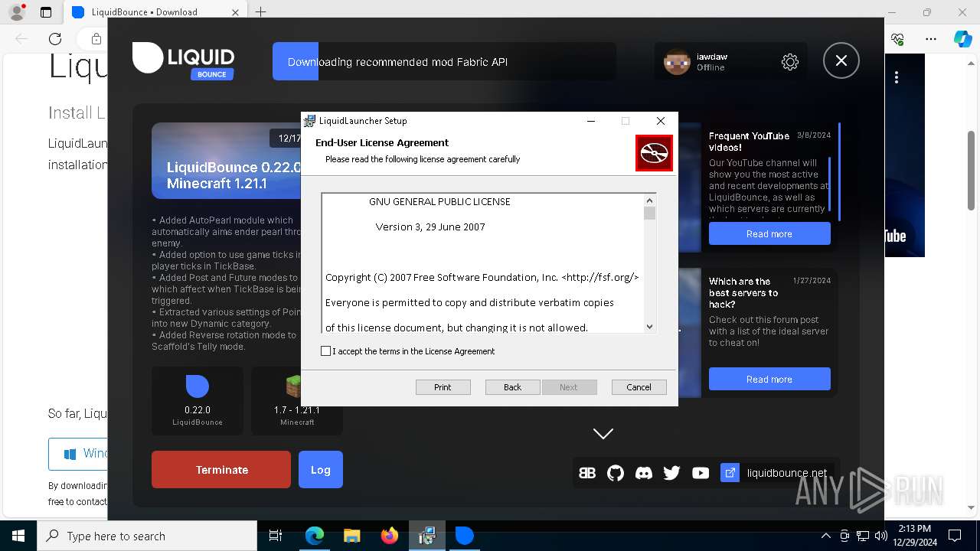
Task: Open Microsoft Edge from taskbar
Action: pos(315,536)
